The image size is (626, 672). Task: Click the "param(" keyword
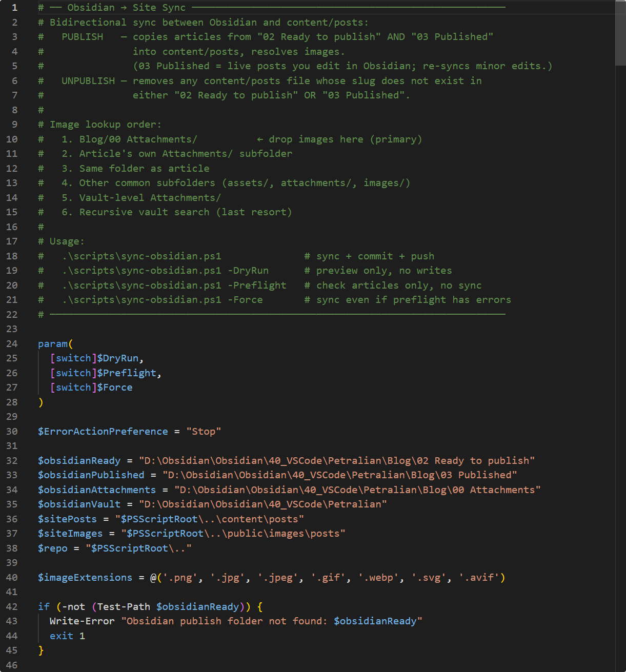tap(55, 344)
